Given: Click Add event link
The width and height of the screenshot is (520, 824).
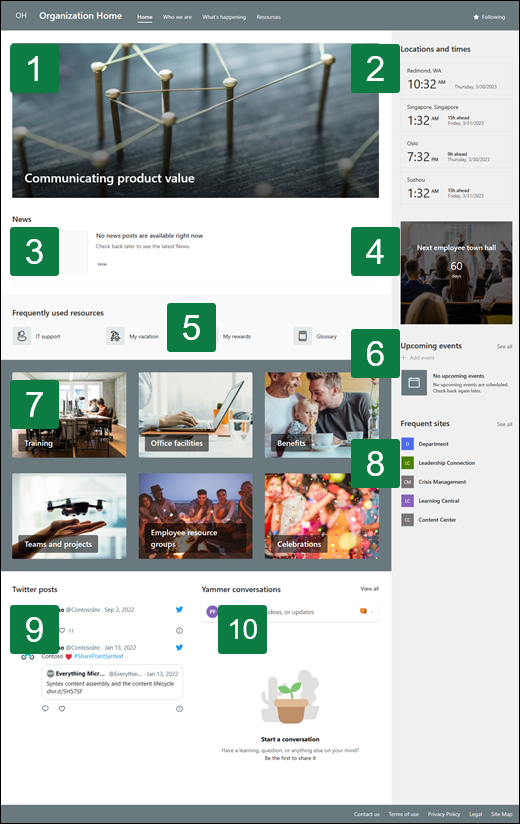Looking at the screenshot, I should pyautogui.click(x=418, y=358).
